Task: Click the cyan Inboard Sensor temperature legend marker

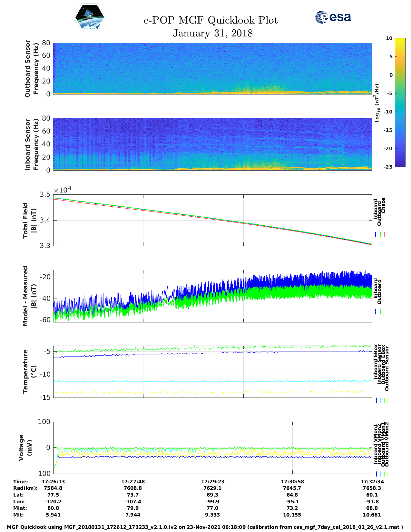Action: [380, 400]
